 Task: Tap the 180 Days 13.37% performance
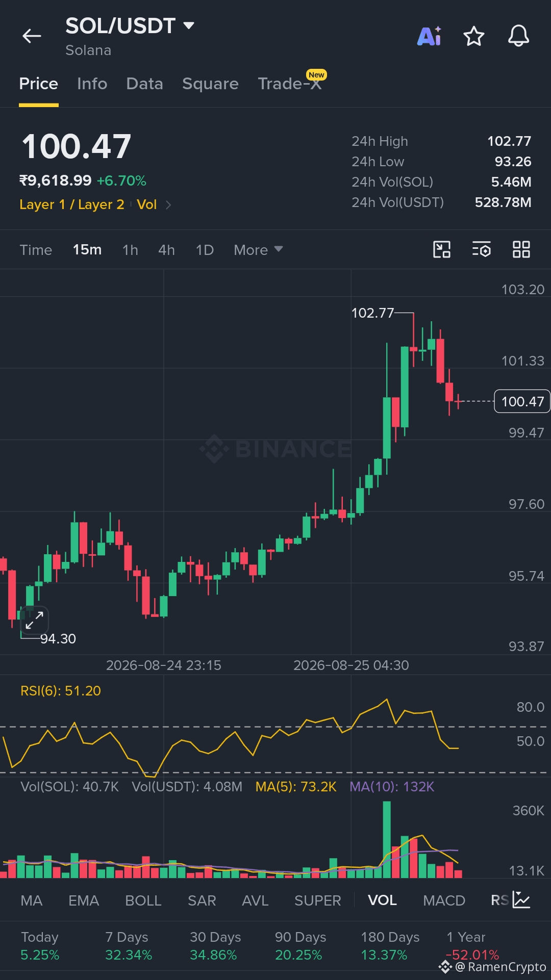[390, 946]
